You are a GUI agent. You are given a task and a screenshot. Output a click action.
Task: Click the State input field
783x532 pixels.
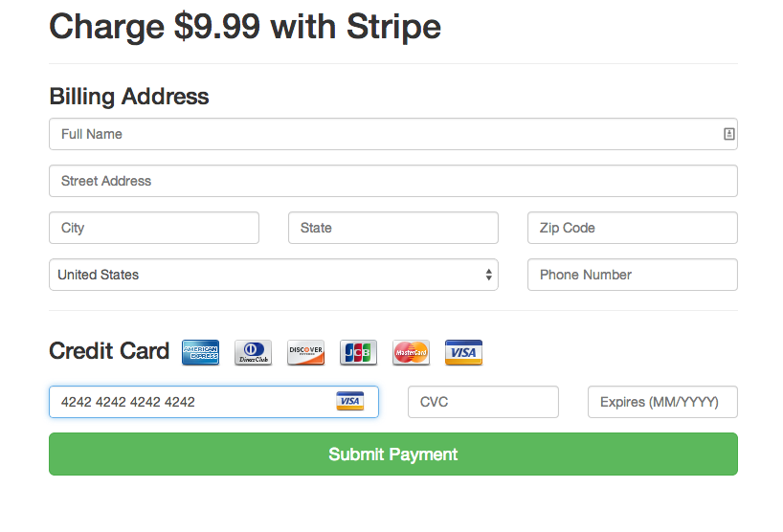392,228
